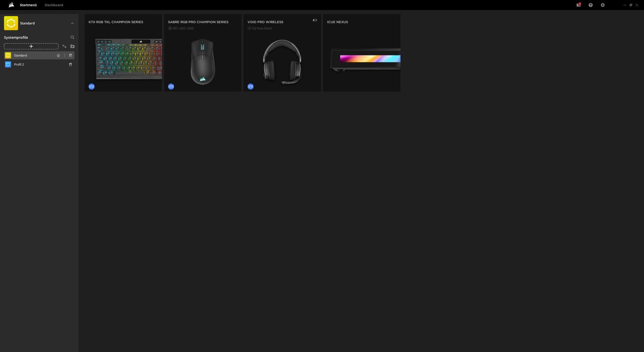Click the headset battery status icon
This screenshot has height=352, width=644.
pos(315,20)
